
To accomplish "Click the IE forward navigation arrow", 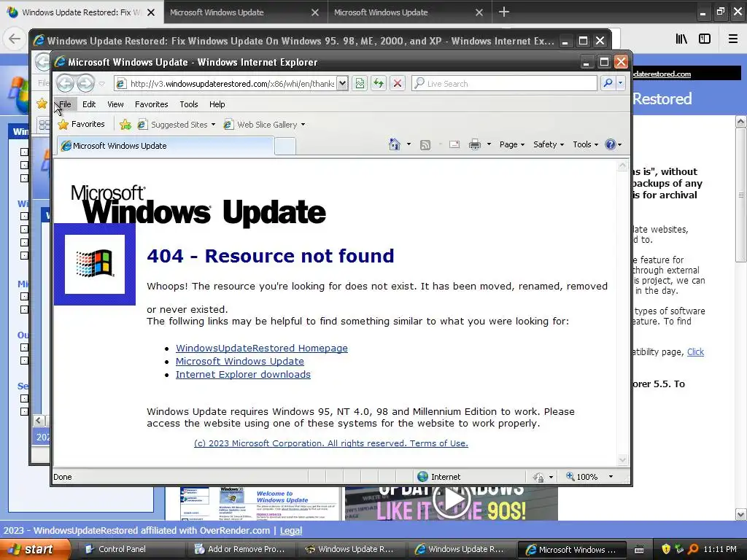I will 86,83.
